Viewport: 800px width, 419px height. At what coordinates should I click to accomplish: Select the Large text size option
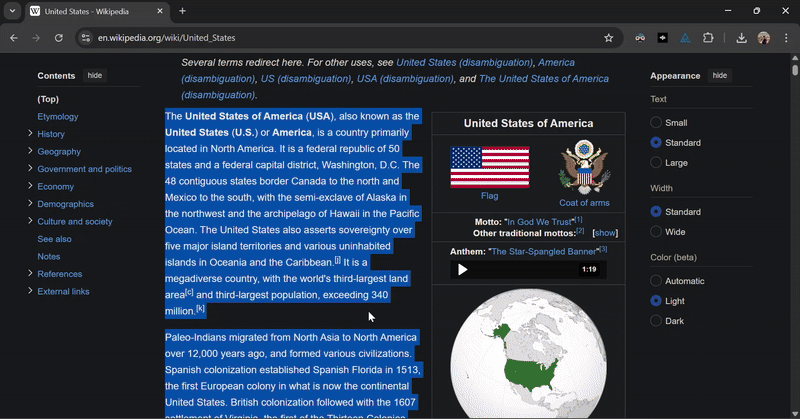coord(656,163)
